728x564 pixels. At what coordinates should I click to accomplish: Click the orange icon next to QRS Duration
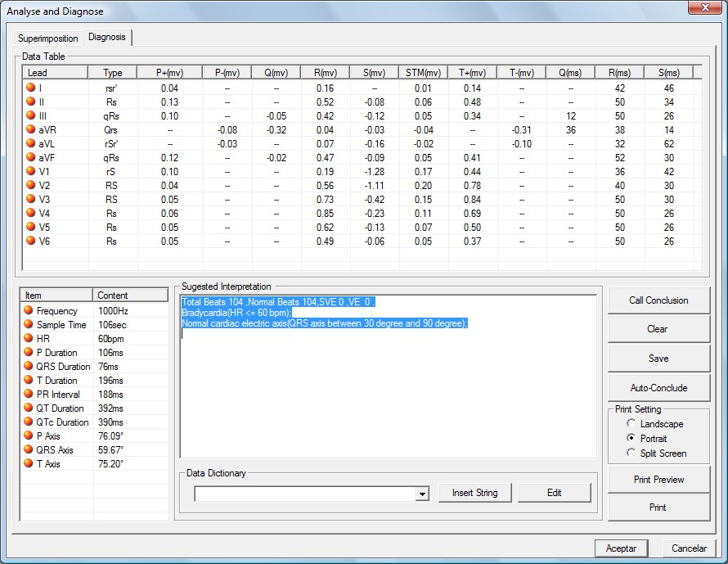coord(28,367)
